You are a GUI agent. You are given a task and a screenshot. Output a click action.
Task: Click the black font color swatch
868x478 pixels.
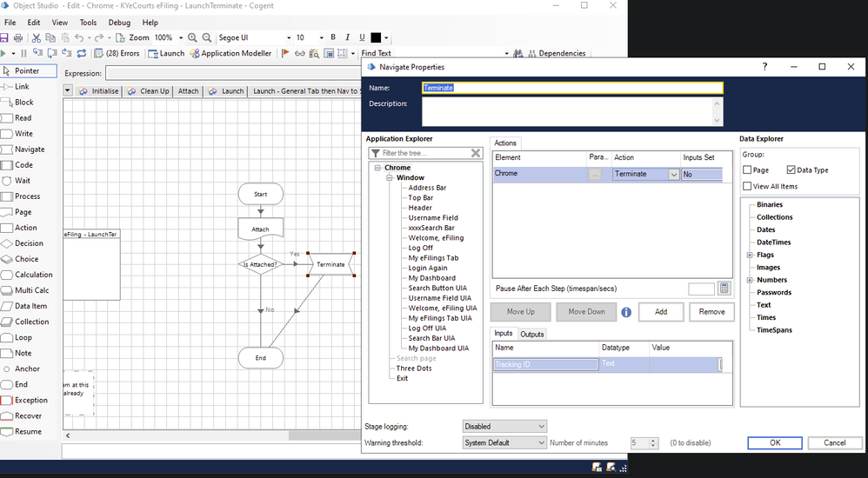[x=376, y=38]
